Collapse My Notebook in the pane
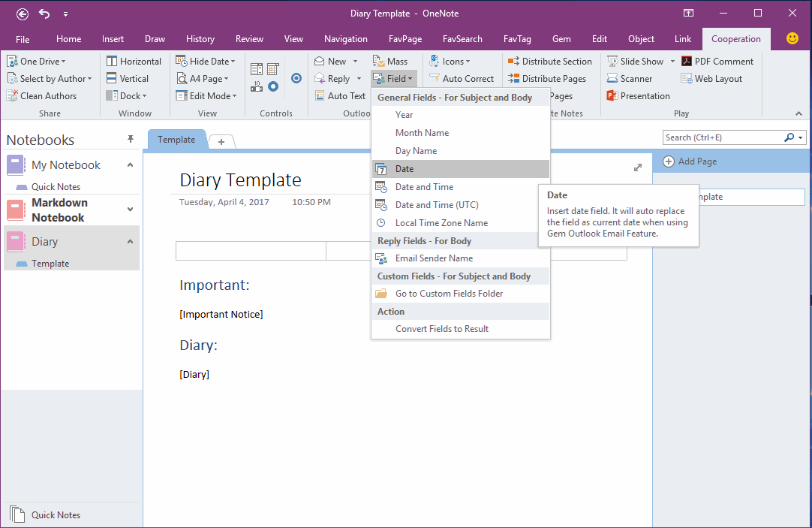This screenshot has width=812, height=528. click(x=131, y=164)
